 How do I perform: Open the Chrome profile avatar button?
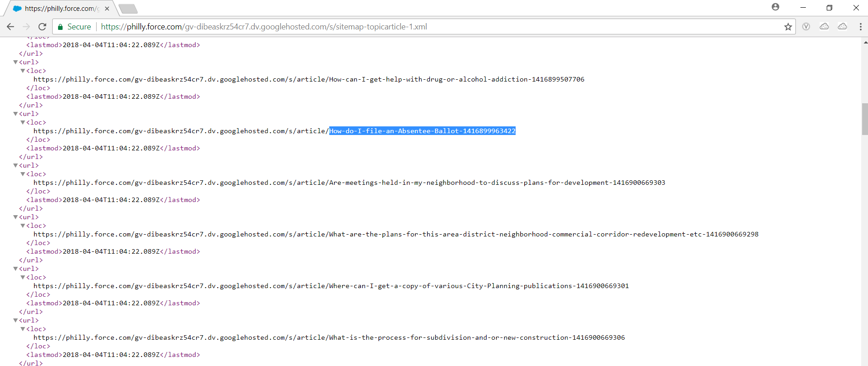(x=775, y=7)
